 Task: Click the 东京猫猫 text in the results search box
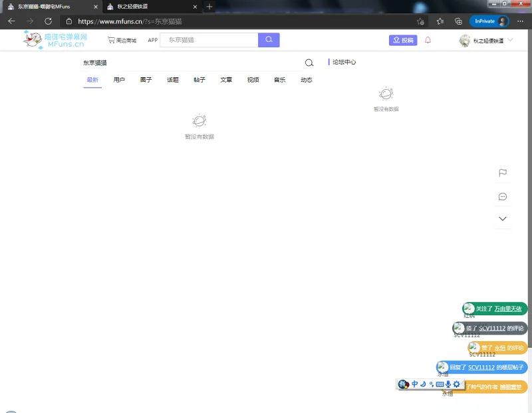click(x=95, y=63)
